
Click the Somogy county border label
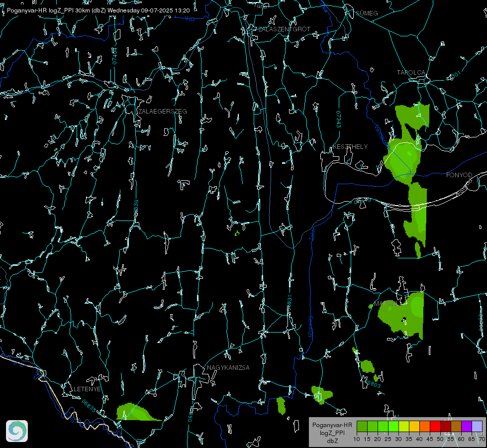[x=310, y=327]
